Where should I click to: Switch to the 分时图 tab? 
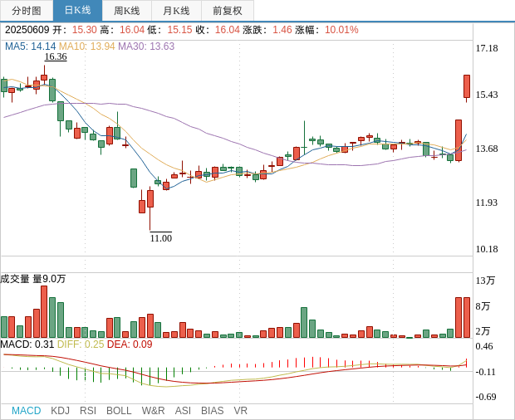27,11
